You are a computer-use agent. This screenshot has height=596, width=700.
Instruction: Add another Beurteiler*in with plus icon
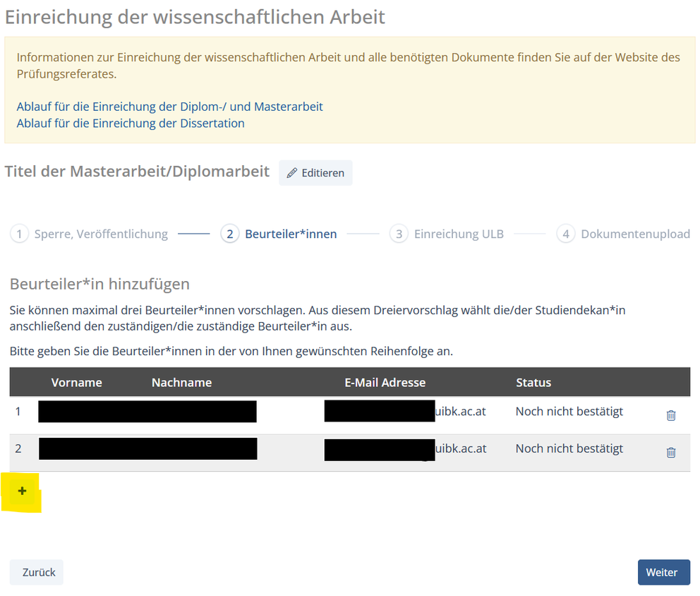(22, 491)
